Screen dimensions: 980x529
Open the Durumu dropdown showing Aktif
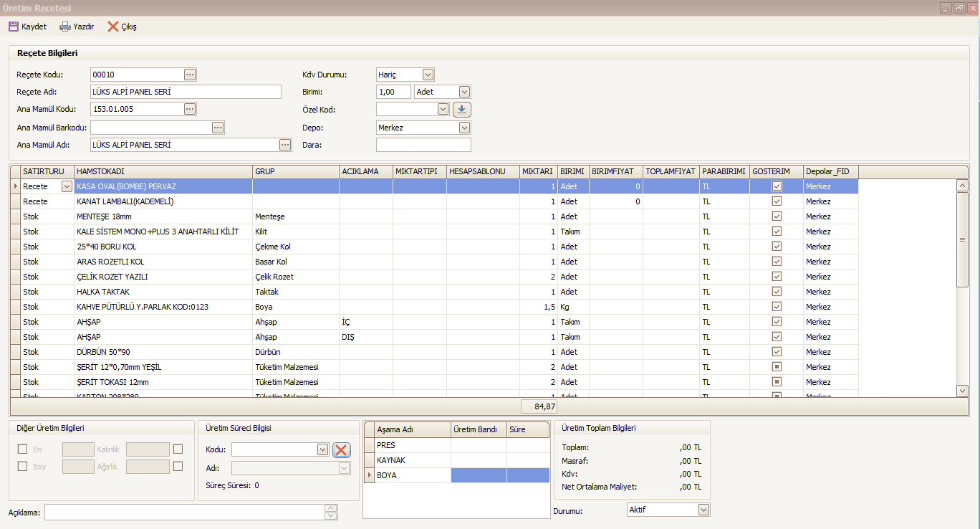[703, 510]
